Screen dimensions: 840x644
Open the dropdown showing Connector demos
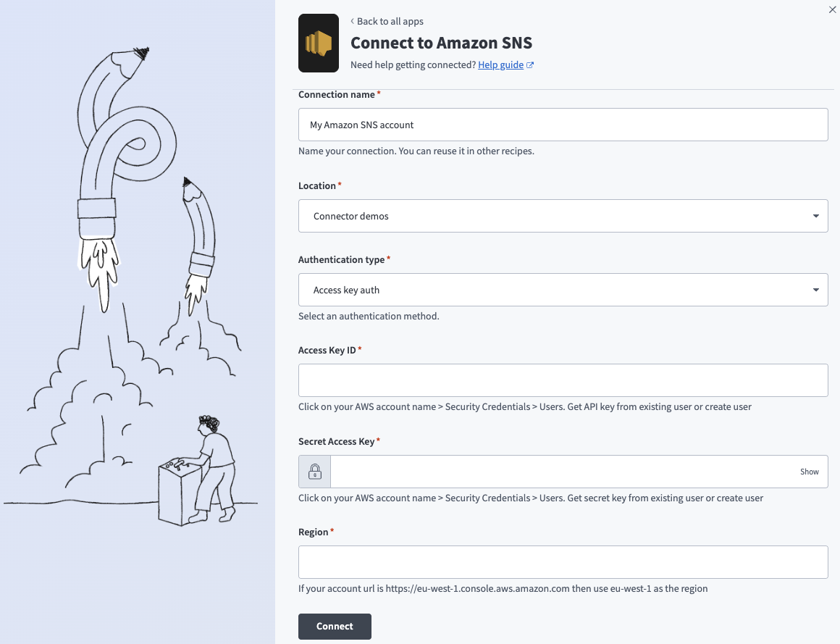562,216
